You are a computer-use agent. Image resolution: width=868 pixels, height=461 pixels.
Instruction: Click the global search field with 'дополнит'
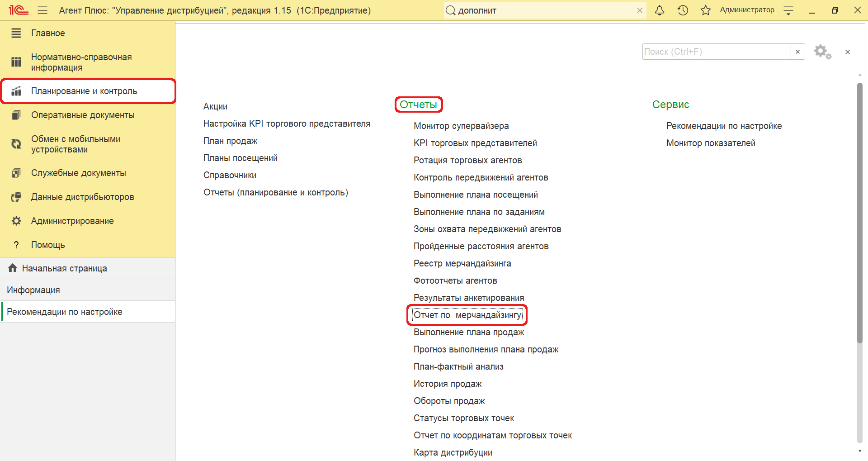coord(545,10)
